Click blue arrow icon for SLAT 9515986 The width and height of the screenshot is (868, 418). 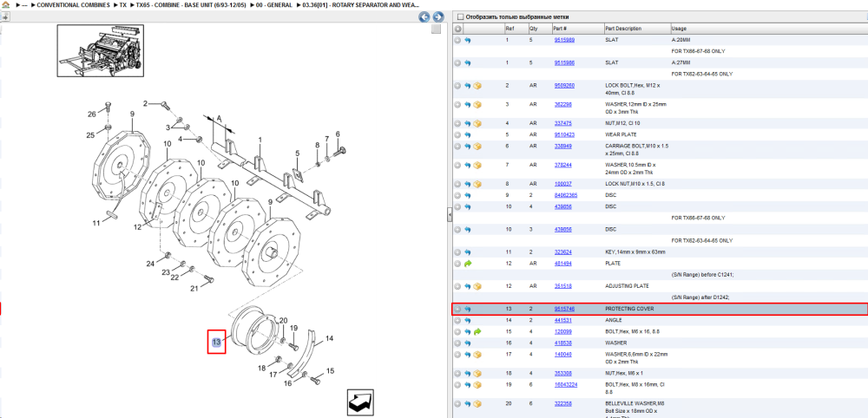(x=468, y=63)
